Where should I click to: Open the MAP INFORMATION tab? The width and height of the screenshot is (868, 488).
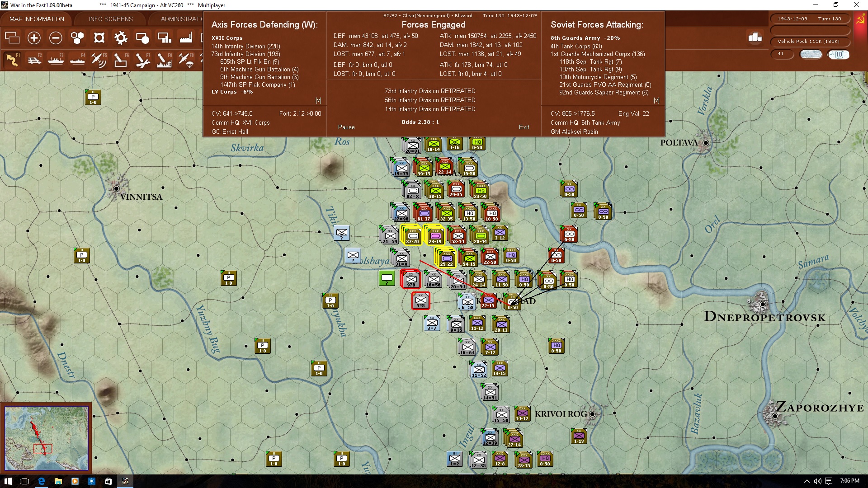pos(37,19)
